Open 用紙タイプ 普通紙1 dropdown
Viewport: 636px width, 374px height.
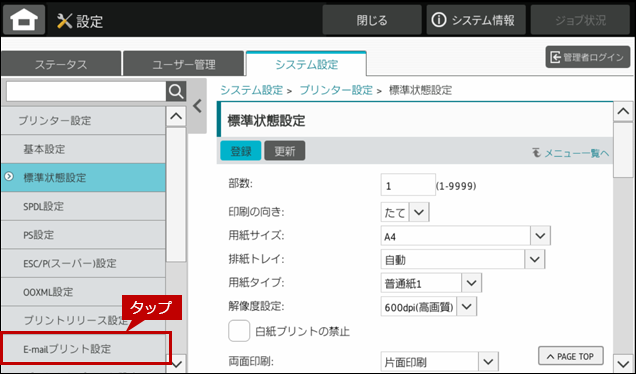471,283
